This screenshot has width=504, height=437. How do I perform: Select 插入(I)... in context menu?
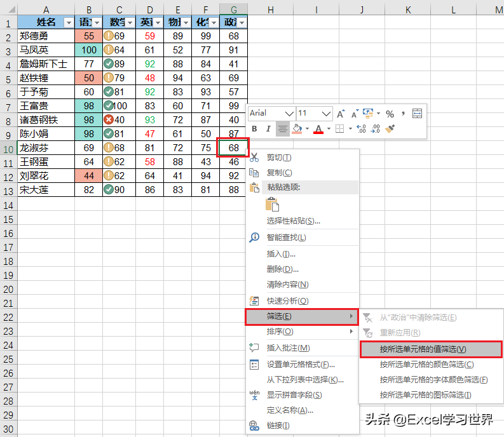tap(303, 254)
